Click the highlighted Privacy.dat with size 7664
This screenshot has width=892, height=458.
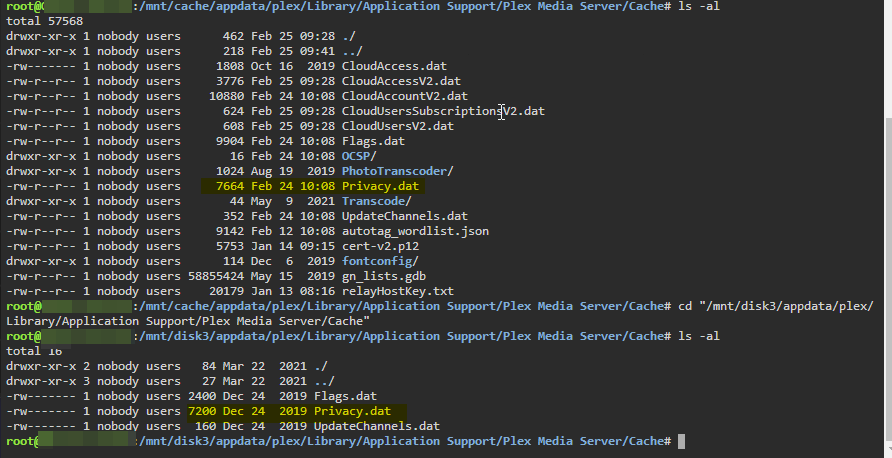coord(380,186)
